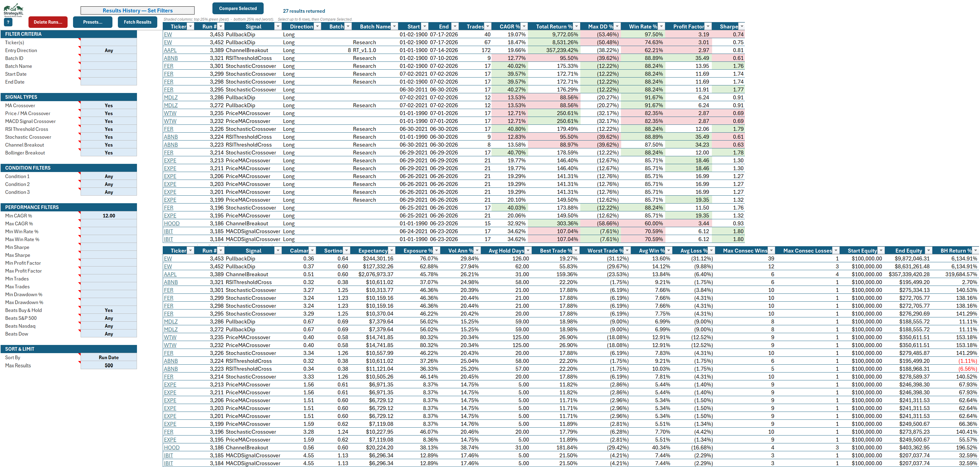The image size is (980, 467).
Task: Open the Avg Loss % filter arrow
Action: tap(712, 250)
